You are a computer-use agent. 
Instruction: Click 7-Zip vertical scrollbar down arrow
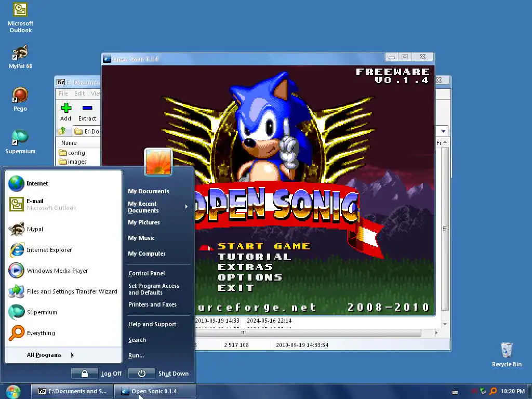click(x=445, y=324)
